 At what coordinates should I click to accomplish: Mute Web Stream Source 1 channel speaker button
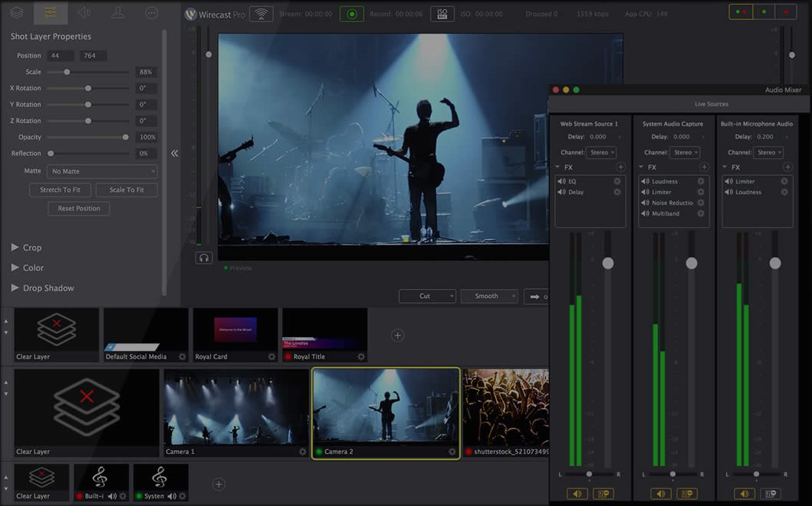coord(577,494)
